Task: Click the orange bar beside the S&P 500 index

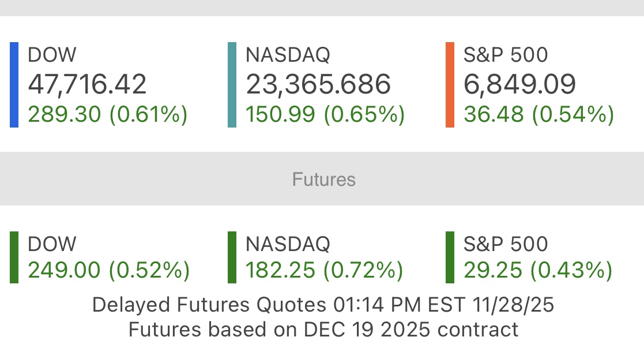Action: (450, 84)
